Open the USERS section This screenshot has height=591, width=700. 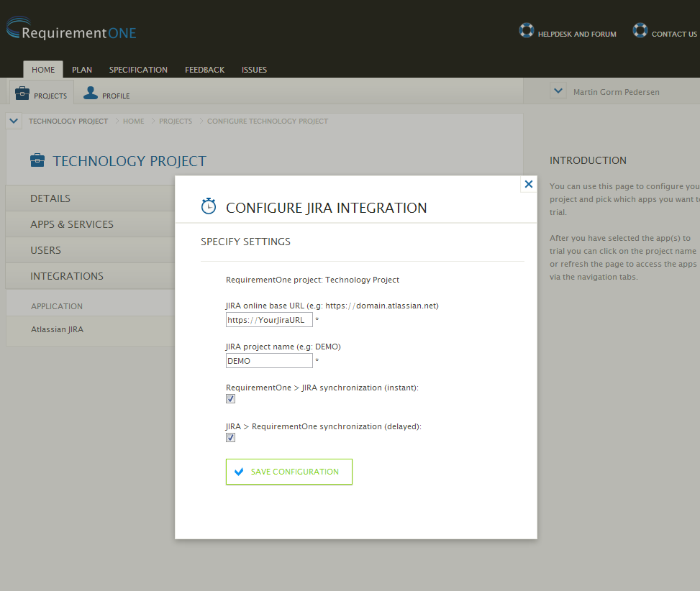[x=90, y=250]
